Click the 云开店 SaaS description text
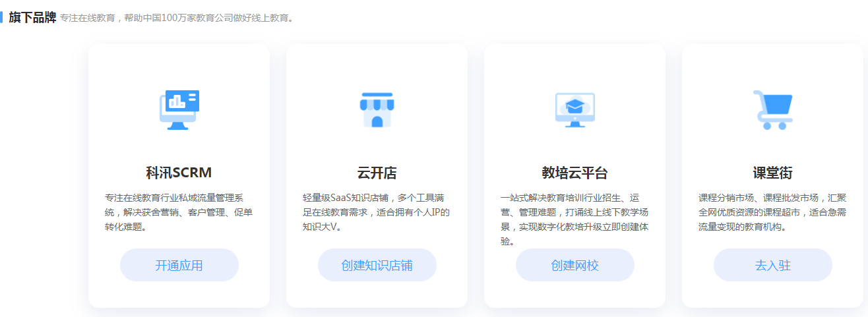The image size is (868, 317). (x=377, y=212)
